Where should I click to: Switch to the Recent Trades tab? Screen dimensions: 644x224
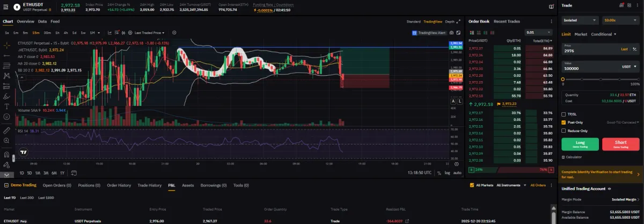(x=507, y=21)
